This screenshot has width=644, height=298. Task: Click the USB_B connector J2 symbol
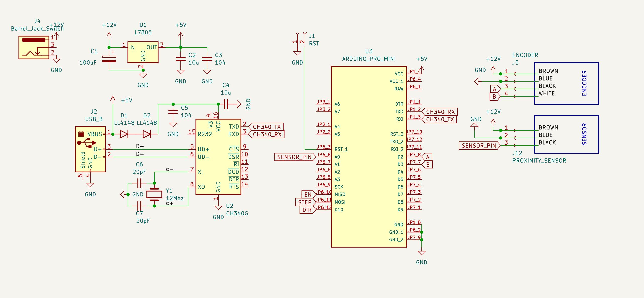point(90,149)
